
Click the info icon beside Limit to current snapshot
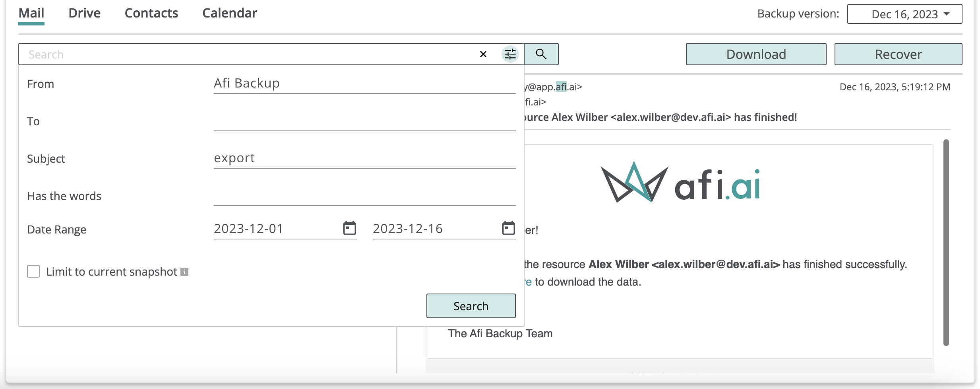coord(184,272)
